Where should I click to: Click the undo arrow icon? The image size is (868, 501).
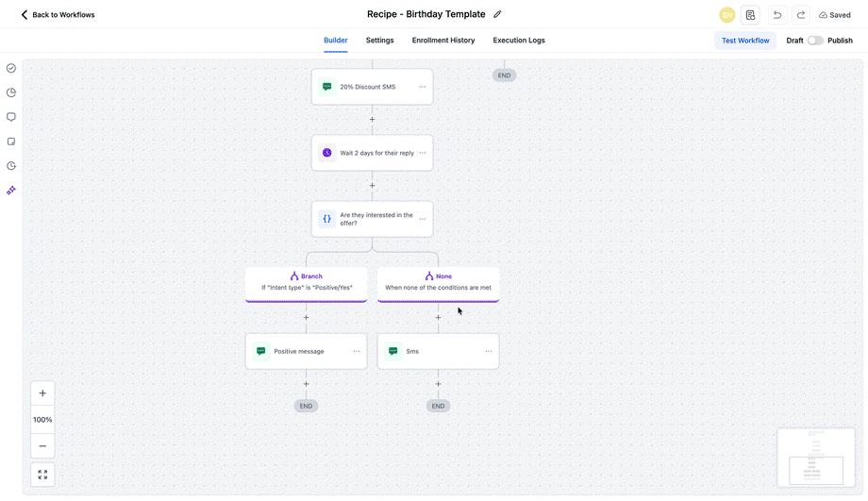(777, 15)
